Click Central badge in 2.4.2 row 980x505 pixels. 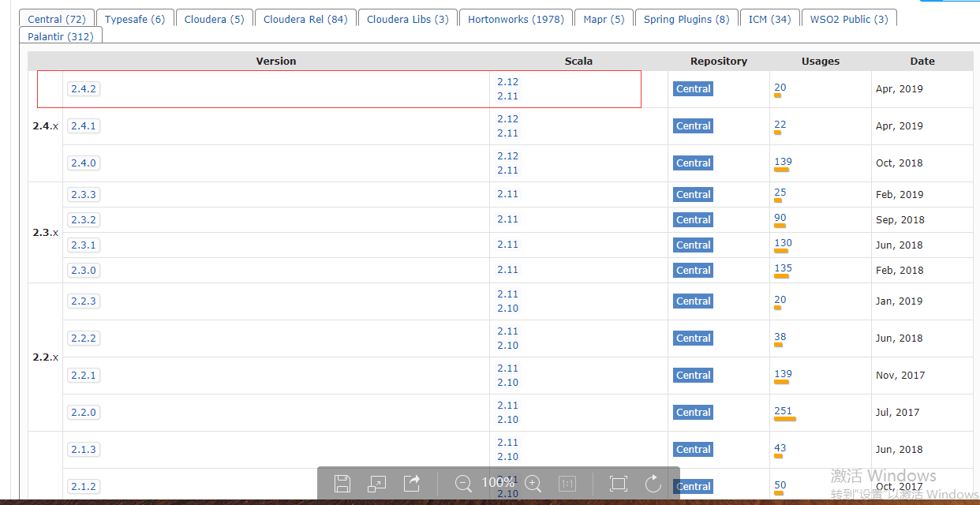point(694,89)
